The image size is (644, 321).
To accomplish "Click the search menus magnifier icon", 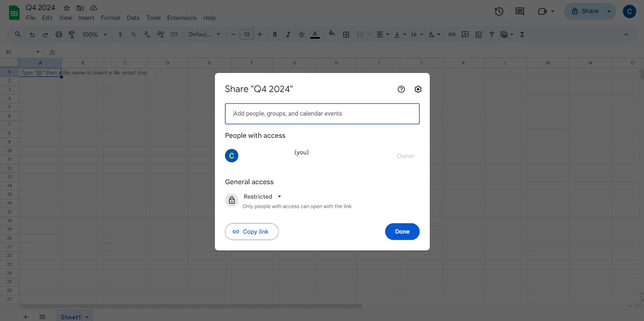I will click(x=18, y=34).
